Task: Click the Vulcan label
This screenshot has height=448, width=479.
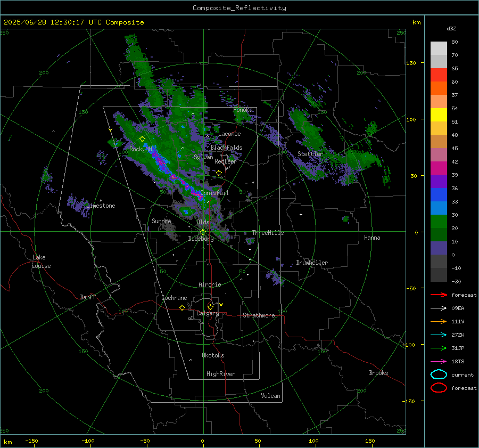Action: [x=271, y=396]
